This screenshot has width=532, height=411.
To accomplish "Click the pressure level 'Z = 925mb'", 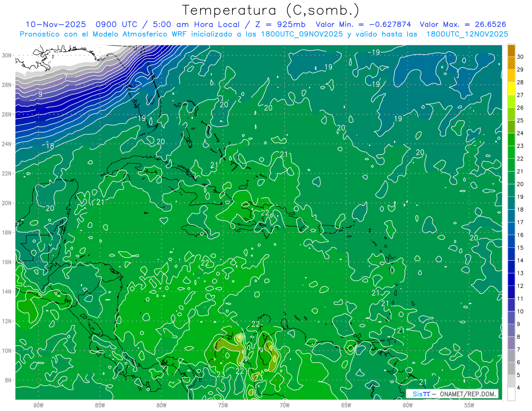I will point(278,24).
